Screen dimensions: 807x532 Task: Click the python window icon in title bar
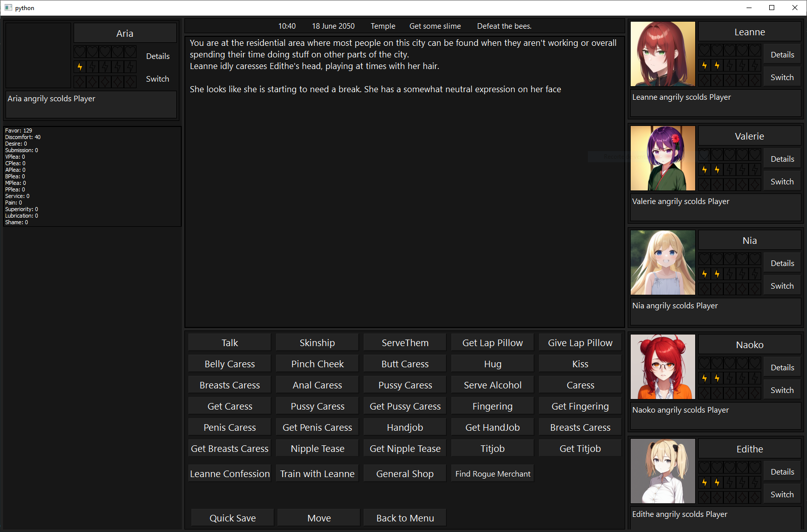[x=8, y=8]
